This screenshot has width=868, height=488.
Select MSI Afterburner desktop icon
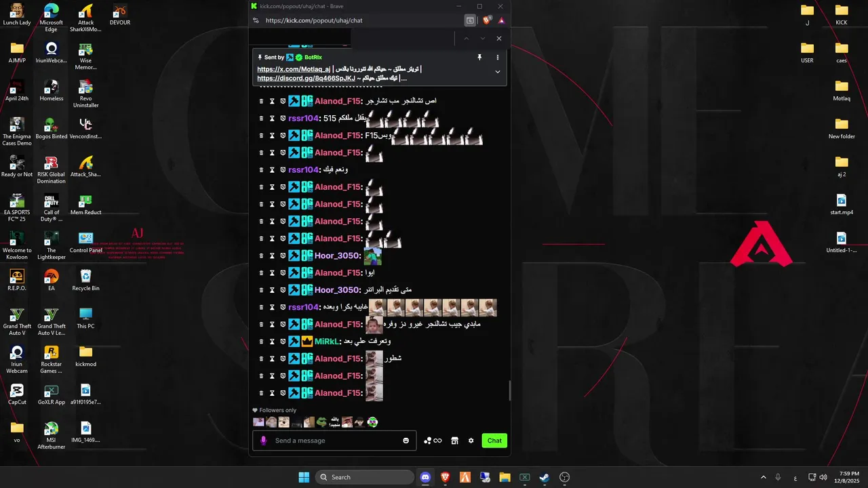point(52,436)
